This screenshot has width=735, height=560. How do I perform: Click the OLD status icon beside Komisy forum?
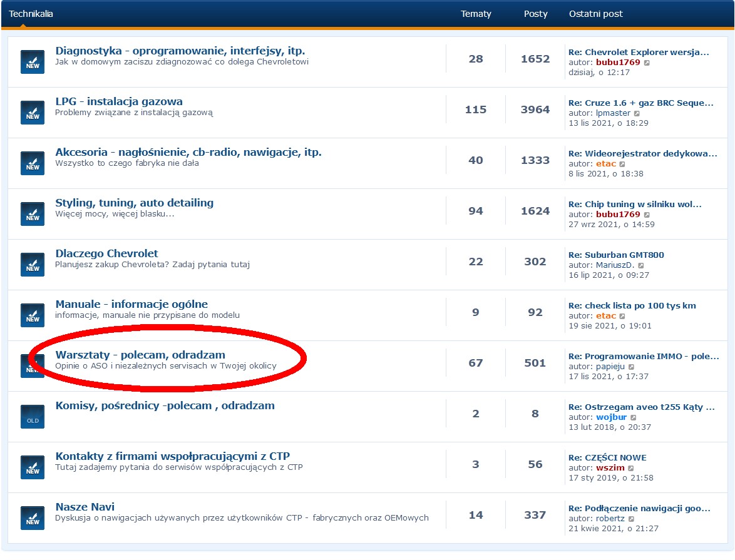[33, 417]
